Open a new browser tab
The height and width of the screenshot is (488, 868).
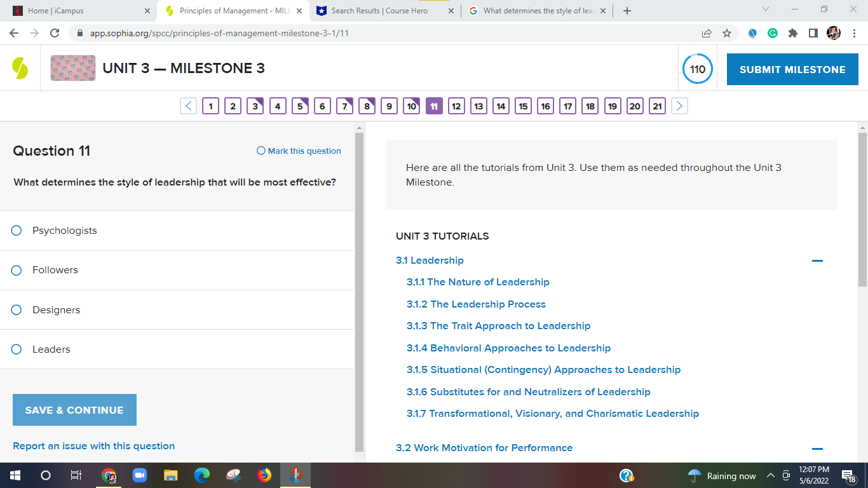pyautogui.click(x=627, y=11)
